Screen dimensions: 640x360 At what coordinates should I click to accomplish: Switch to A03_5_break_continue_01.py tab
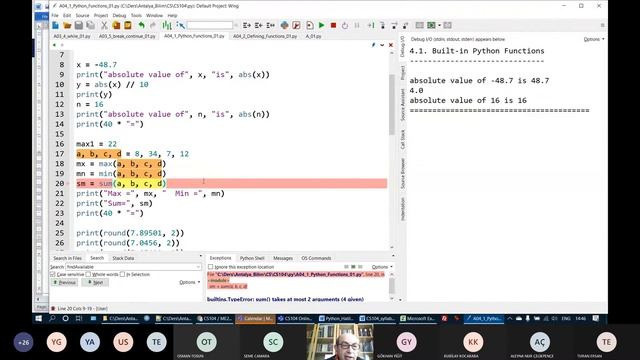pos(127,36)
